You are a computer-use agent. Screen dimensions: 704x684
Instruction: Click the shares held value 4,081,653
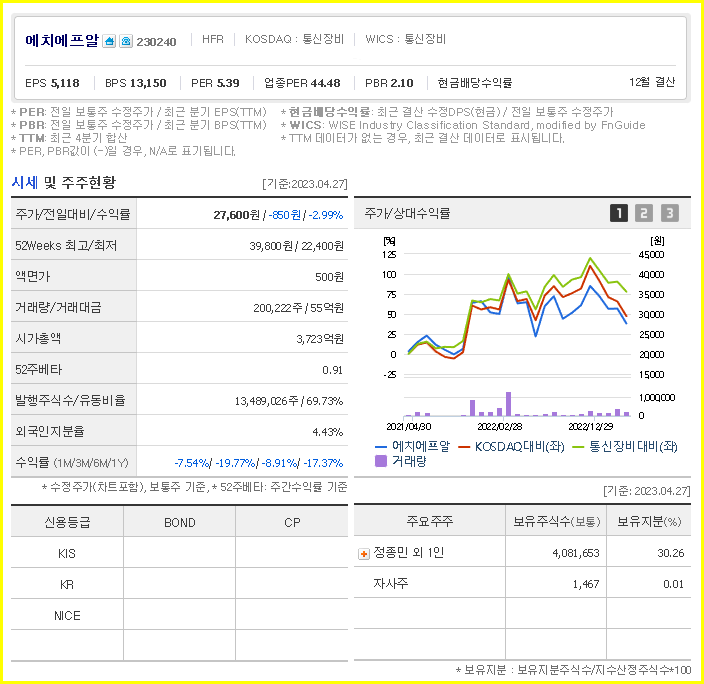click(x=576, y=553)
